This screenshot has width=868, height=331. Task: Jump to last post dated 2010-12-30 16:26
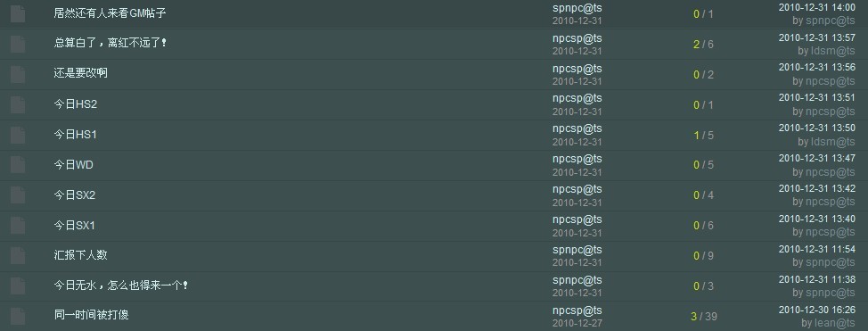[816, 310]
